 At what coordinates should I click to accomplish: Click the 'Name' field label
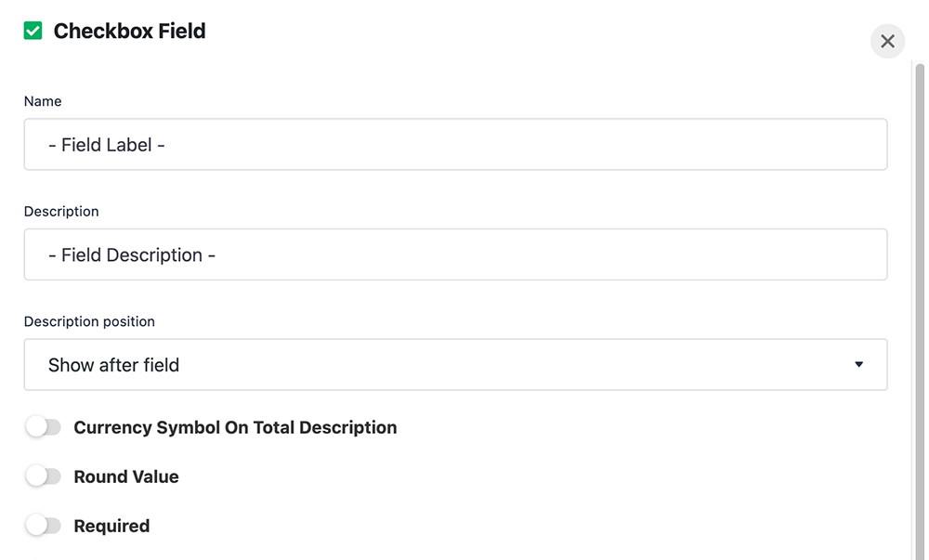coord(43,101)
